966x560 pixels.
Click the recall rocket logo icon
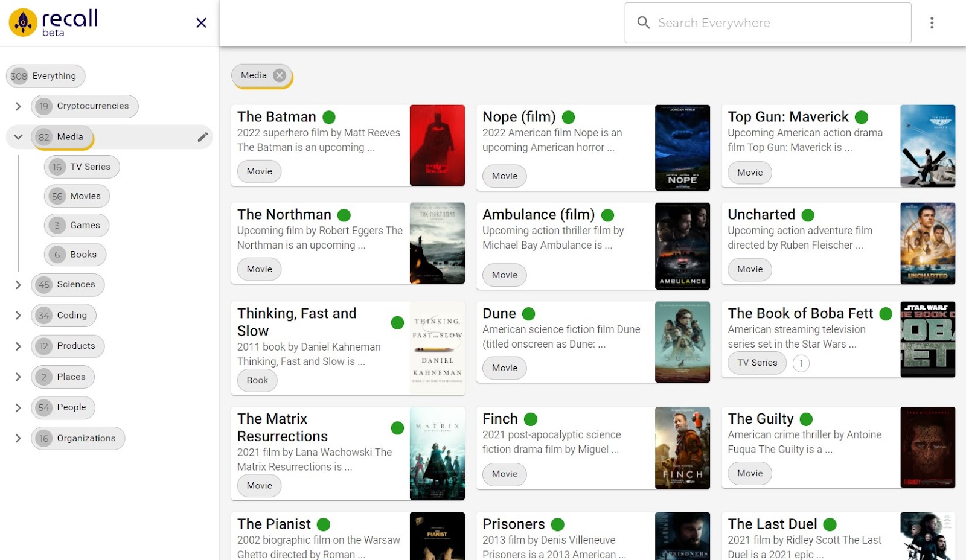pyautogui.click(x=23, y=23)
